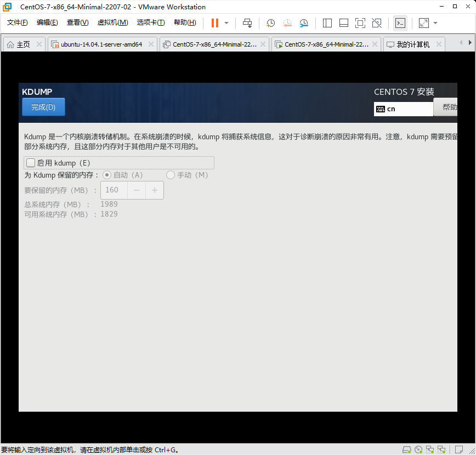476x455 pixels.
Task: Take a snapshot of this virtual machine
Action: click(x=270, y=23)
